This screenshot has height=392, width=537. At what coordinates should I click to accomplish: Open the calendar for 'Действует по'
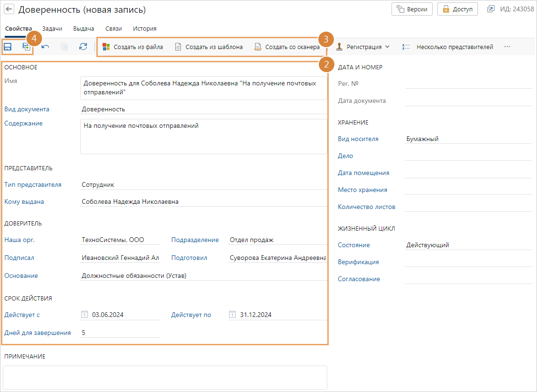232,315
